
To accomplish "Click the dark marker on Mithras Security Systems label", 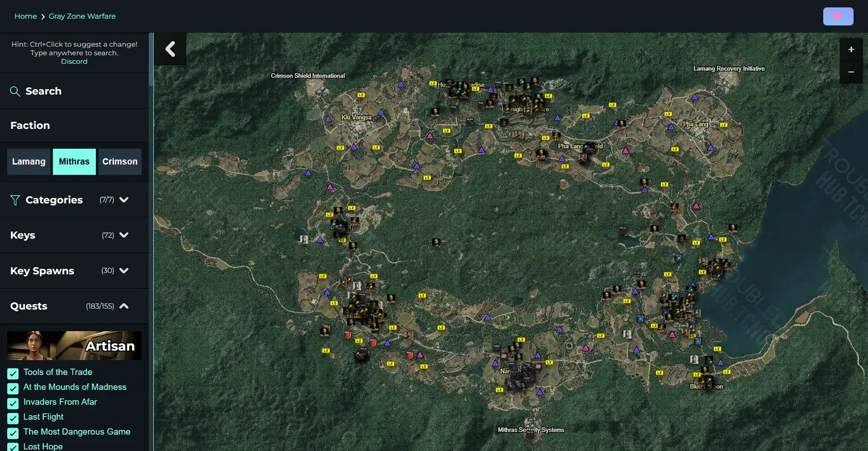I will point(529,434).
